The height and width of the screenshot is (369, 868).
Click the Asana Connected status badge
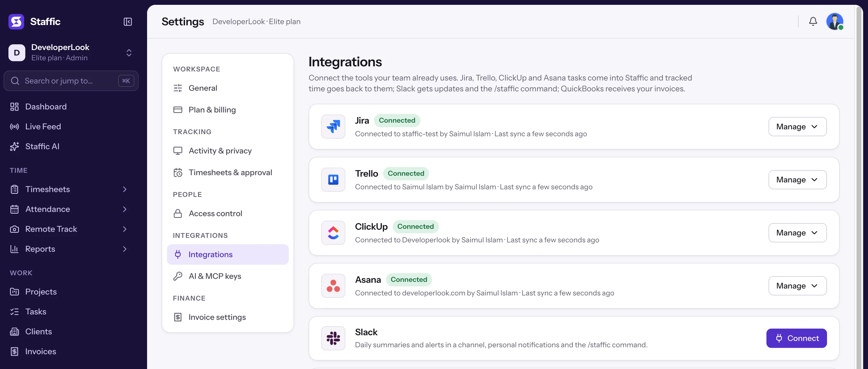pyautogui.click(x=408, y=279)
